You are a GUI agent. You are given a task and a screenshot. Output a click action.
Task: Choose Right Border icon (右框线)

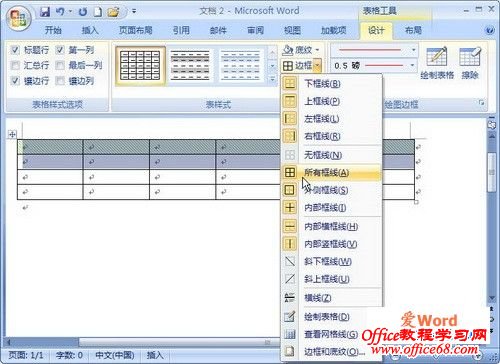[290, 136]
